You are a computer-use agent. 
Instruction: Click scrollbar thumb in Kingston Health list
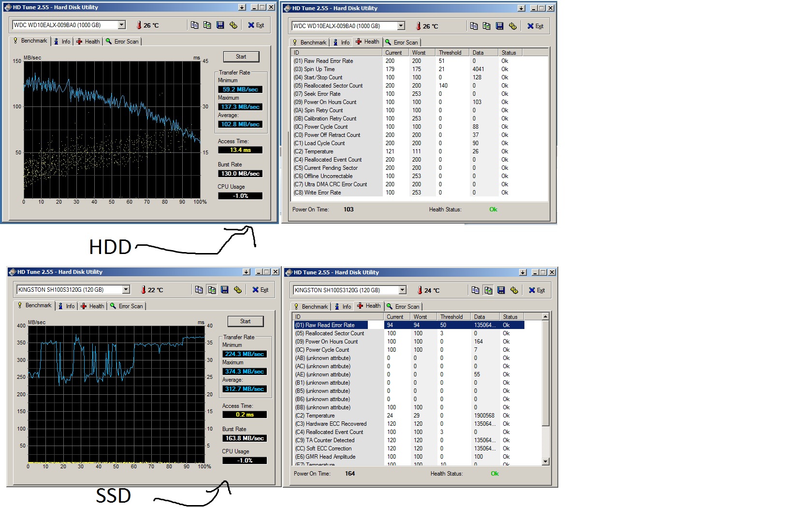pyautogui.click(x=546, y=373)
